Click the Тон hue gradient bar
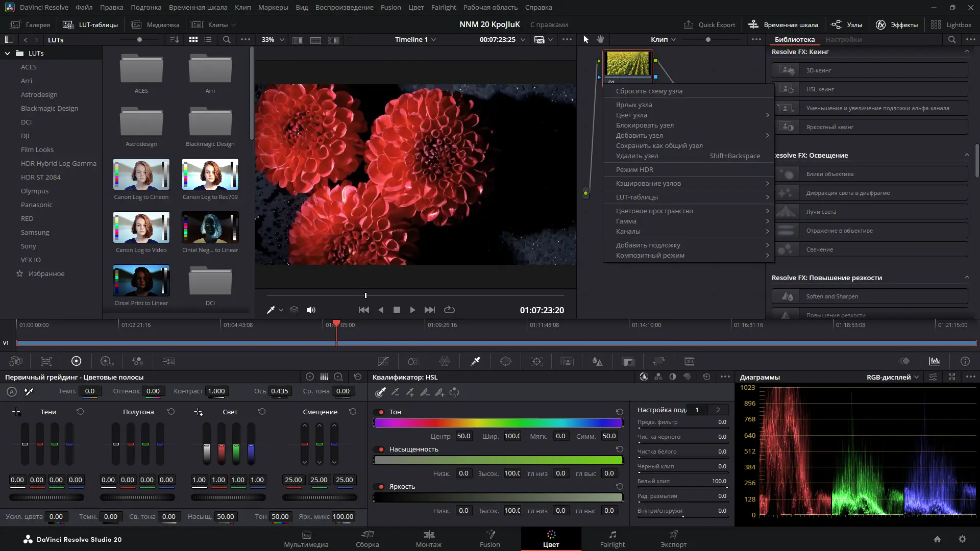980x551 pixels. (498, 423)
